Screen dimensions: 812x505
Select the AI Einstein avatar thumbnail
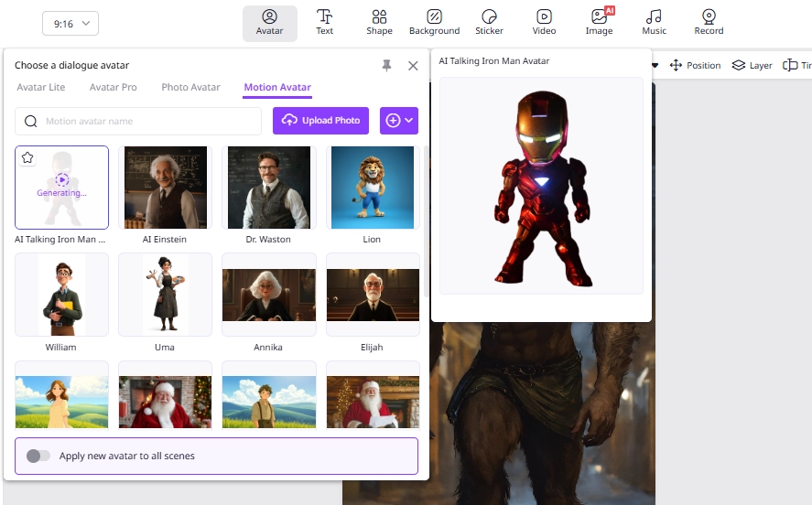pyautogui.click(x=165, y=188)
